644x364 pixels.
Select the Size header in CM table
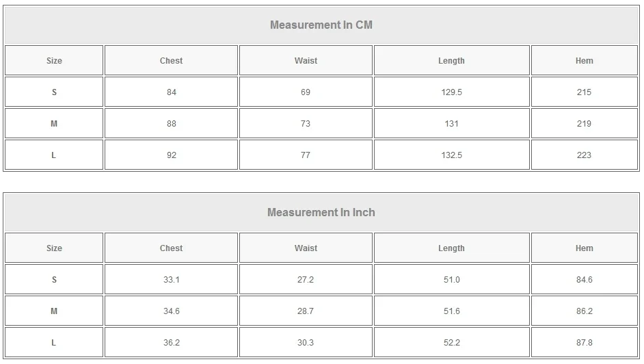point(54,61)
